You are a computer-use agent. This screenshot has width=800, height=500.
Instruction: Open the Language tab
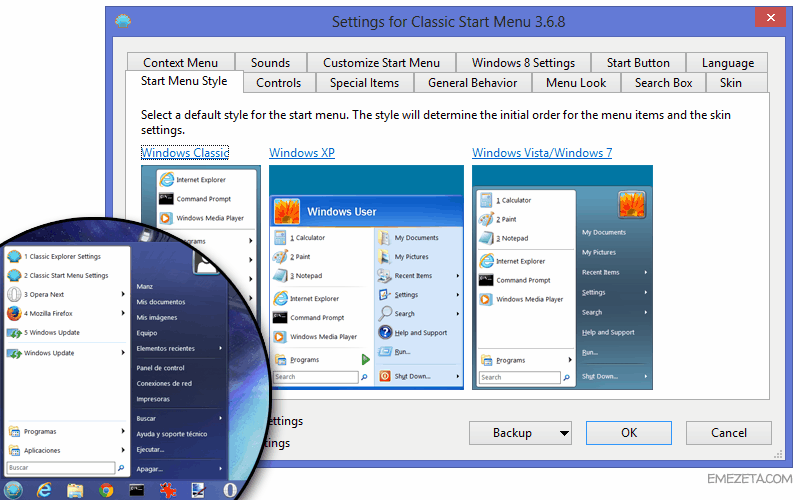coord(728,62)
